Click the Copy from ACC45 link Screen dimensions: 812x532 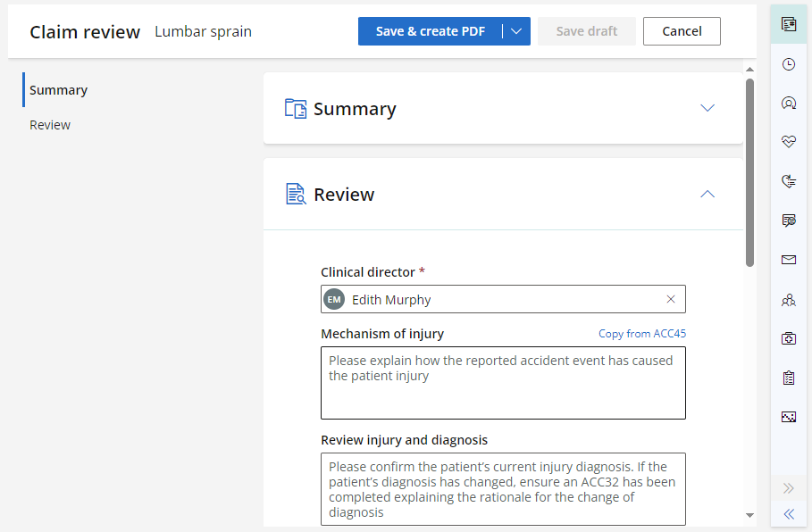(642, 333)
